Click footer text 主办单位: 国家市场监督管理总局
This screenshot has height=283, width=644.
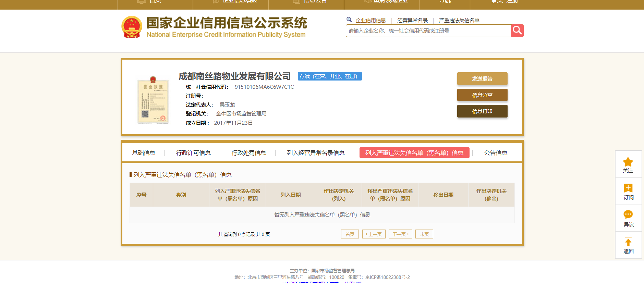click(322, 271)
